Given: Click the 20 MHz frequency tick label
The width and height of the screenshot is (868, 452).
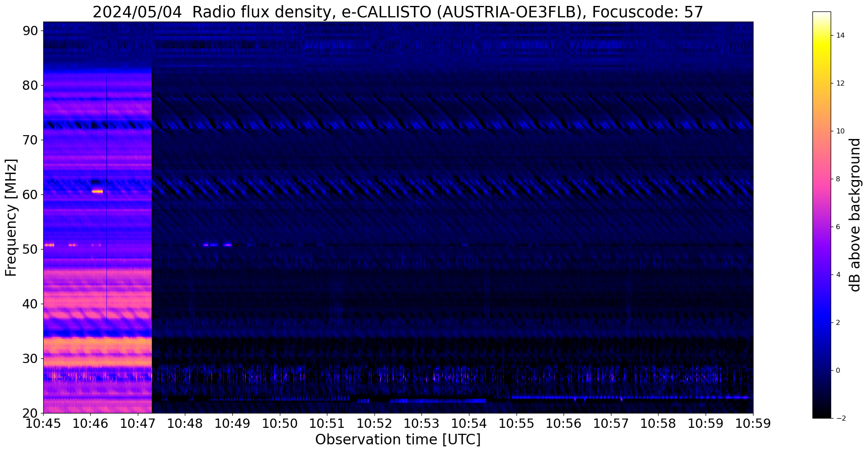Looking at the screenshot, I should (30, 413).
